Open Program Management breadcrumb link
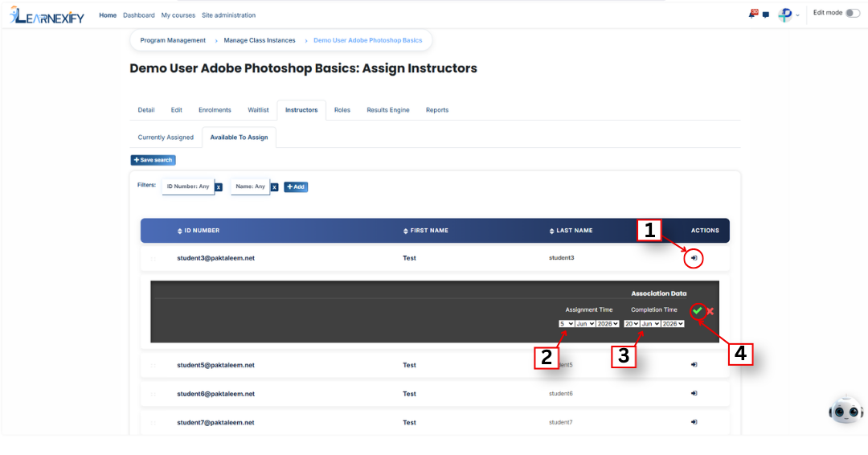Image resolution: width=868 pixels, height=455 pixels. (x=173, y=40)
